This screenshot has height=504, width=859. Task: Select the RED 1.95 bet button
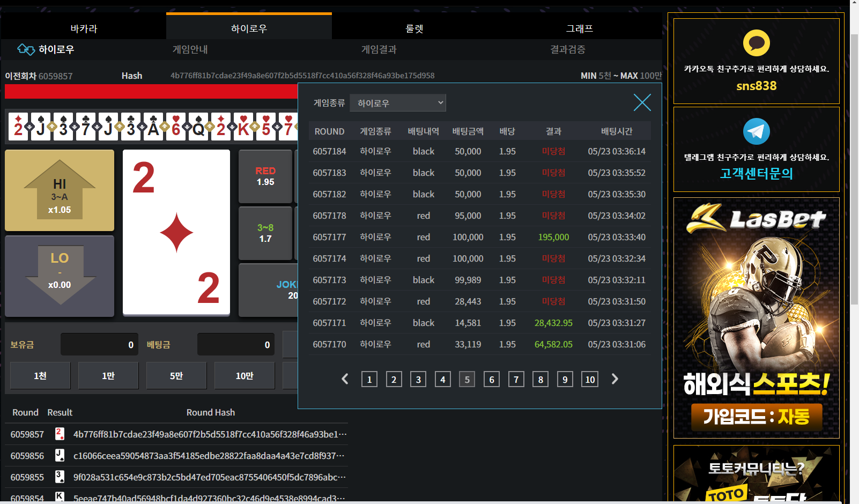(265, 176)
